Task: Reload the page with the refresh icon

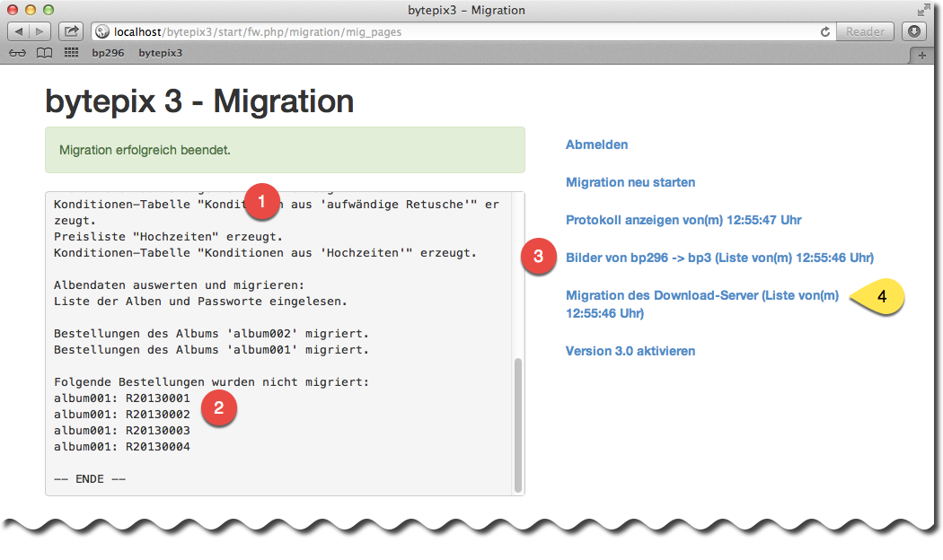Action: [x=825, y=31]
